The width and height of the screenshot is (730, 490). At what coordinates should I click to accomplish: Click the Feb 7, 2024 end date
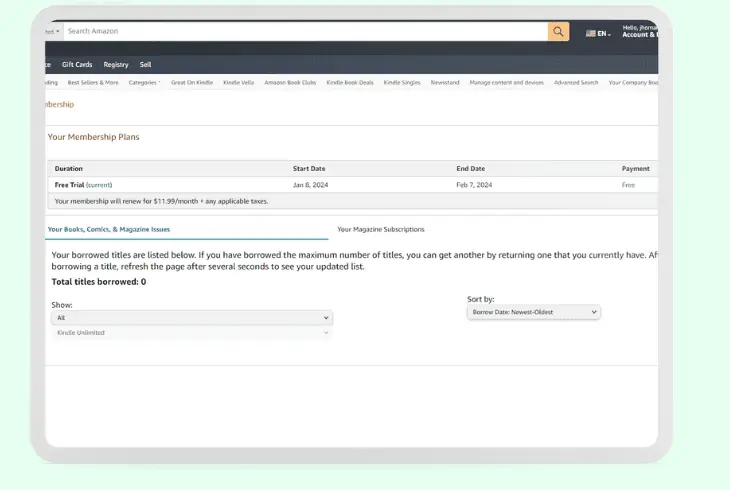point(474,185)
